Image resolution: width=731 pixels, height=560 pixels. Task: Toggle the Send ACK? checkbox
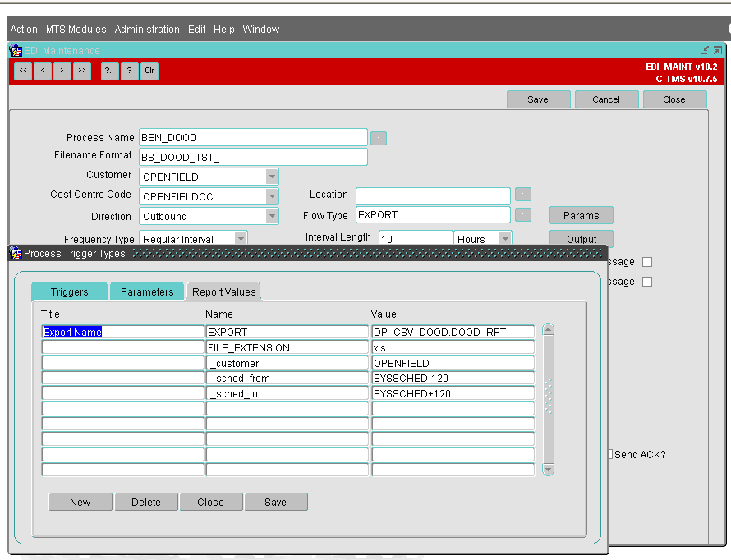(x=611, y=454)
